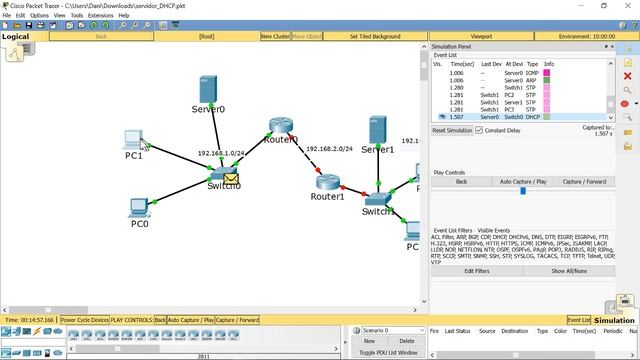Click the PC0 computer icon
640x360 pixels.
(x=139, y=207)
